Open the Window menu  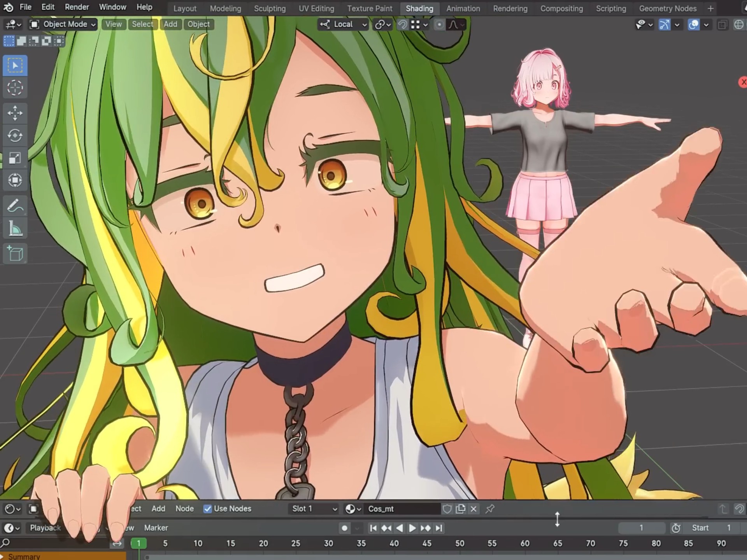(112, 7)
